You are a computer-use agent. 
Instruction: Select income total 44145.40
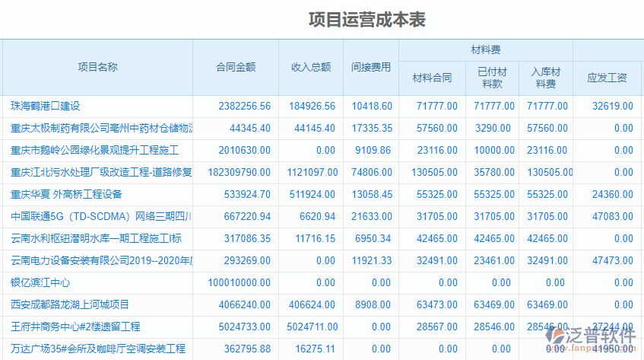pos(315,129)
